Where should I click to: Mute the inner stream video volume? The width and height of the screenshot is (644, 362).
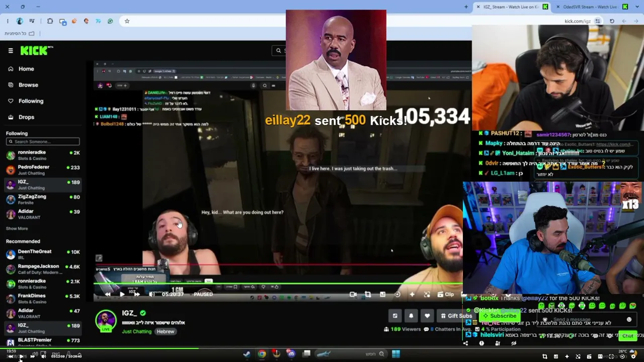point(151,294)
